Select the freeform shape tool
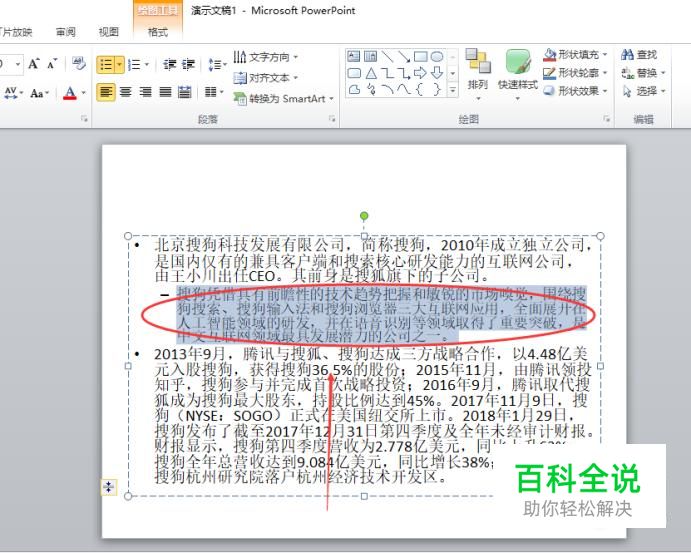The height and width of the screenshot is (553, 691). coord(354,89)
